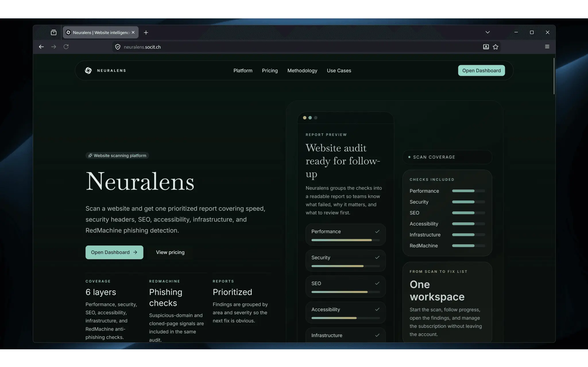Click the Website scanning platform badge
Screen dimensions: 588x367
pos(117,156)
